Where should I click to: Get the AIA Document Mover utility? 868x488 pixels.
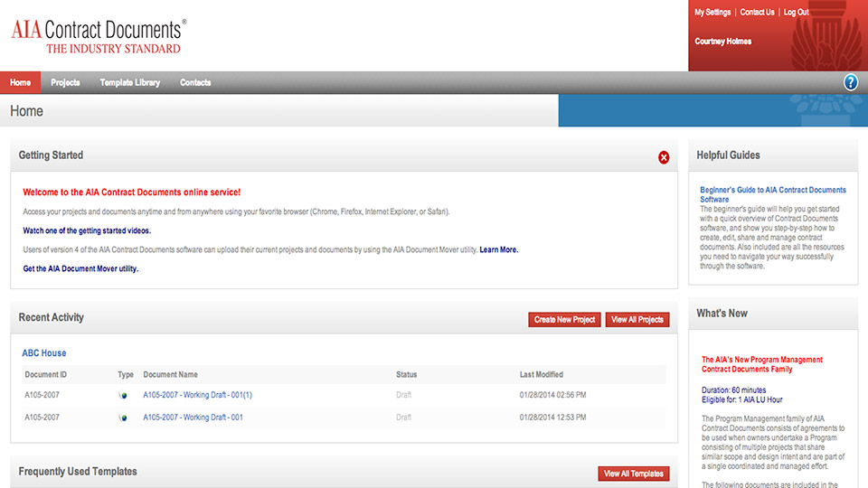[x=80, y=269]
